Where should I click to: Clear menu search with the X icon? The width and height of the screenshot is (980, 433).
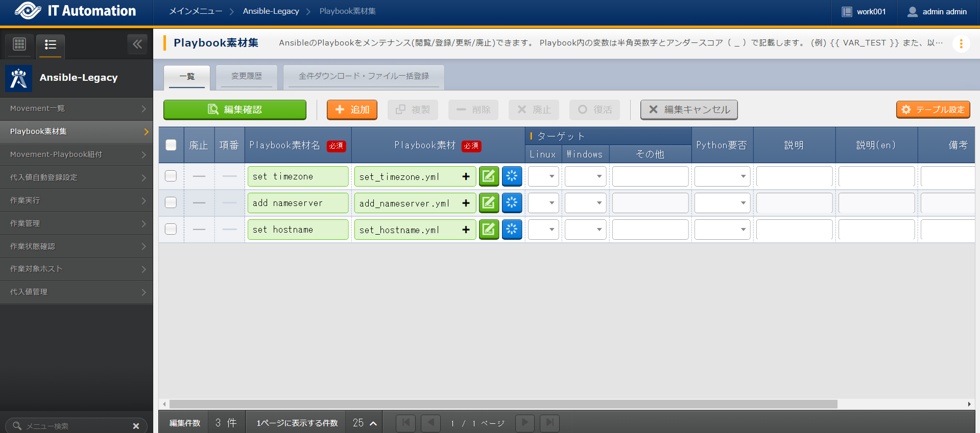coord(136,426)
